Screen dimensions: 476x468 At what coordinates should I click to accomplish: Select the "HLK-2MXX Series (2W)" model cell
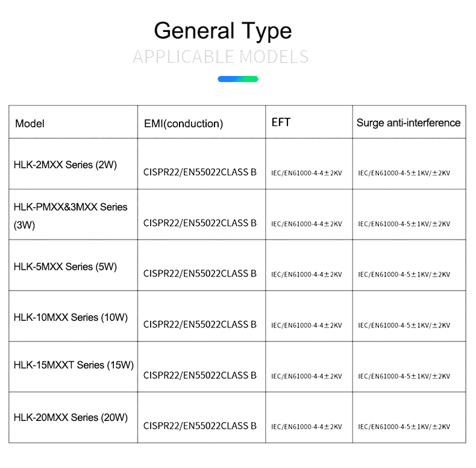[x=65, y=165]
